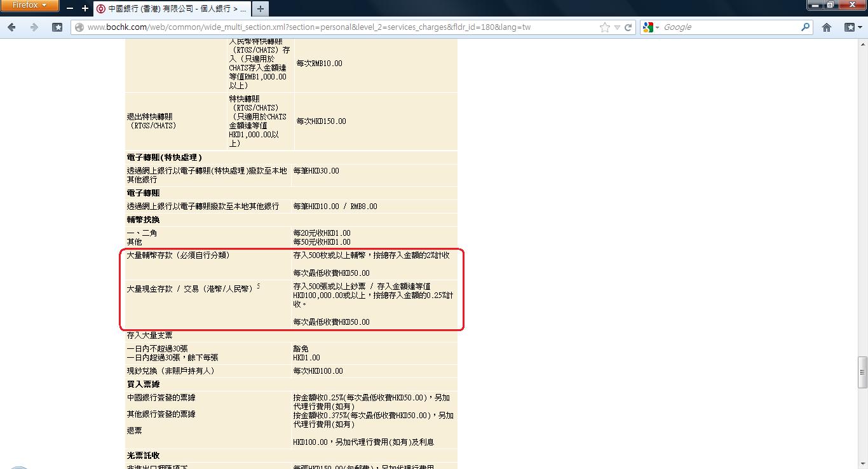The image size is (868, 469).
Task: Click the 一、二角 coin exchange label
Action: [142, 233]
